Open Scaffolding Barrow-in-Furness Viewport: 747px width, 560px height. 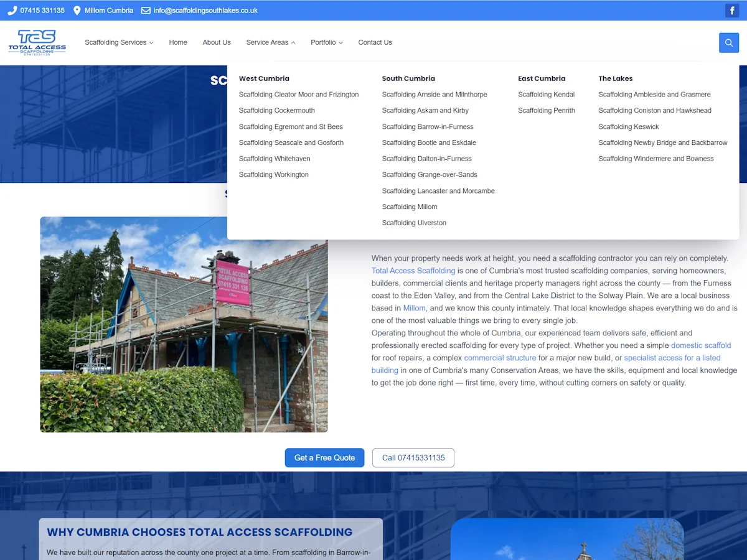click(428, 127)
